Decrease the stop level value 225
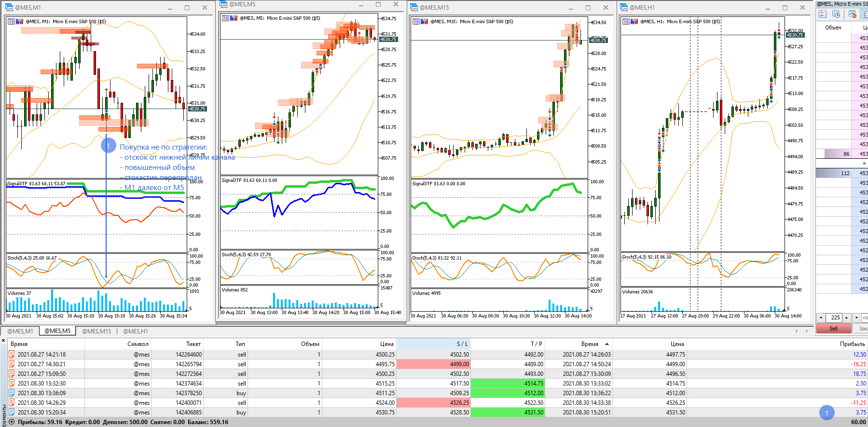868x427 pixels. point(821,317)
